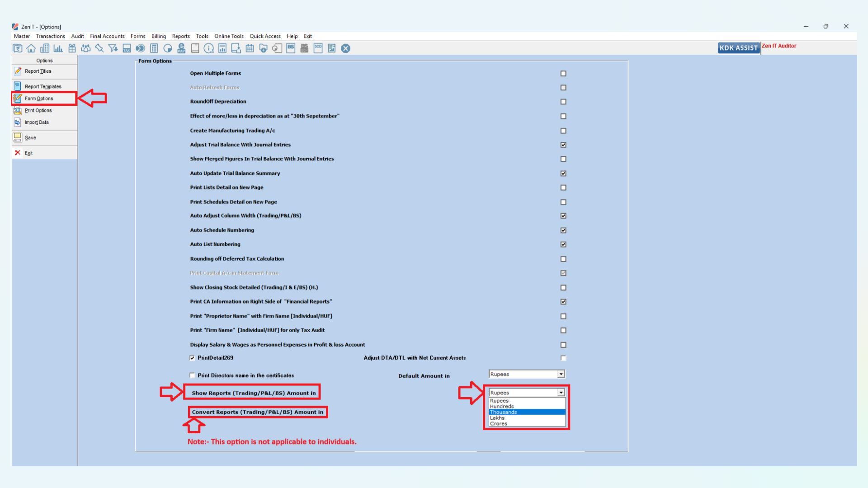Select Form Options in the sidebar
The image size is (868, 488).
(x=44, y=98)
